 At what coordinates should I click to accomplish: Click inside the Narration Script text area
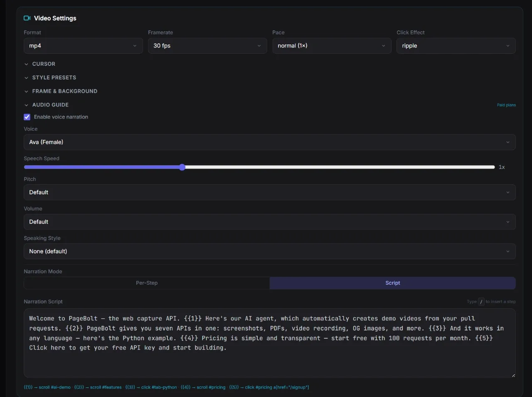point(270,343)
